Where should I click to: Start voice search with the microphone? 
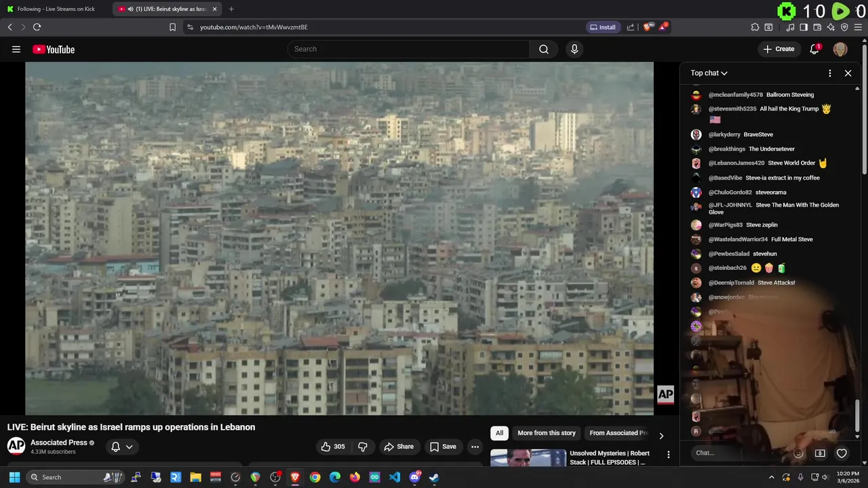coord(574,49)
